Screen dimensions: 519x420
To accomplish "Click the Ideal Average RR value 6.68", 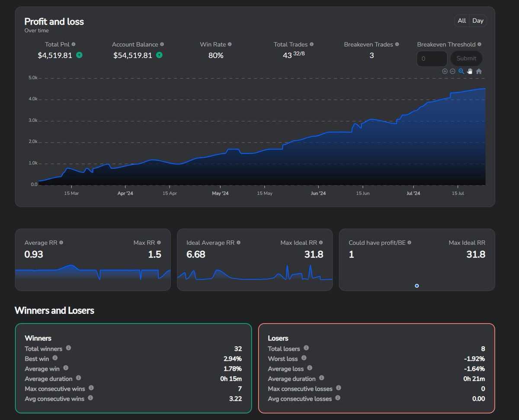I will click(196, 255).
